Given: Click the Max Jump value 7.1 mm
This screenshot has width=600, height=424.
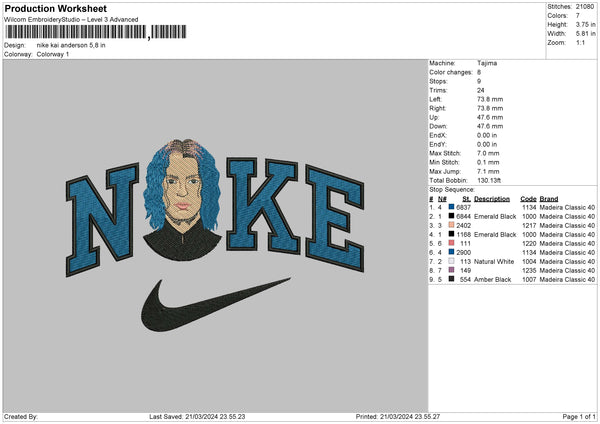Looking at the screenshot, I should coord(488,171).
